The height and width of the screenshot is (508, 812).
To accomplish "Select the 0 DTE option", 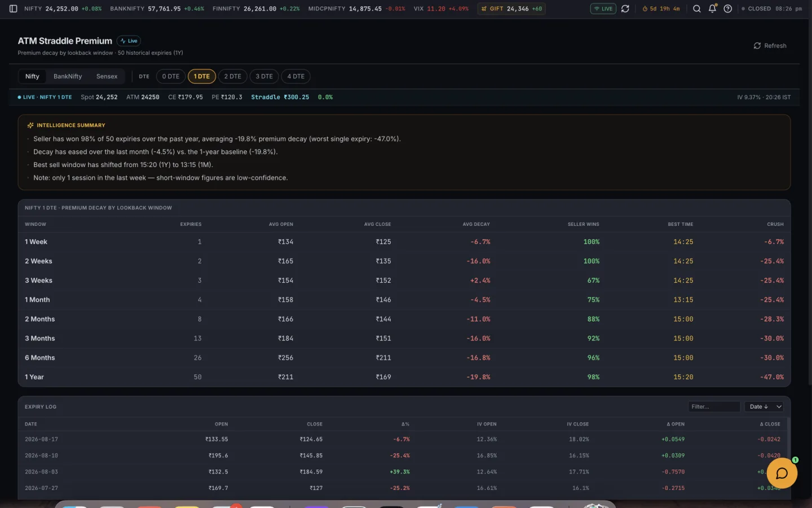I will click(x=171, y=76).
